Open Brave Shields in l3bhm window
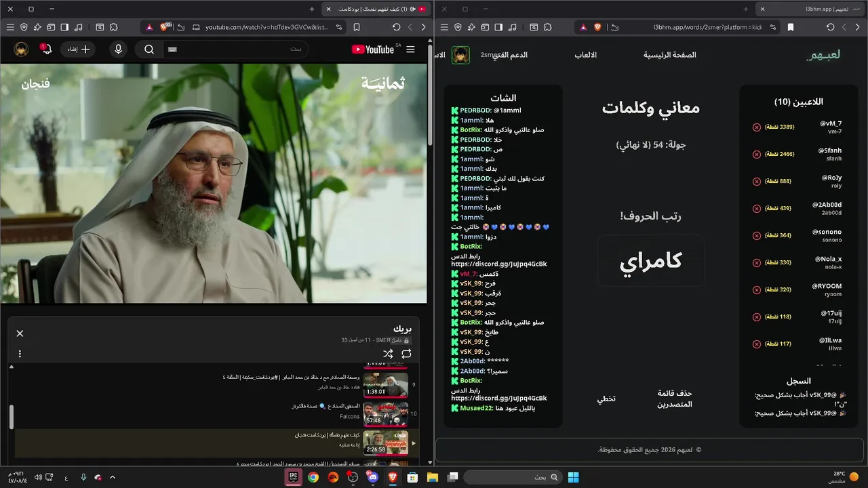 click(x=597, y=27)
